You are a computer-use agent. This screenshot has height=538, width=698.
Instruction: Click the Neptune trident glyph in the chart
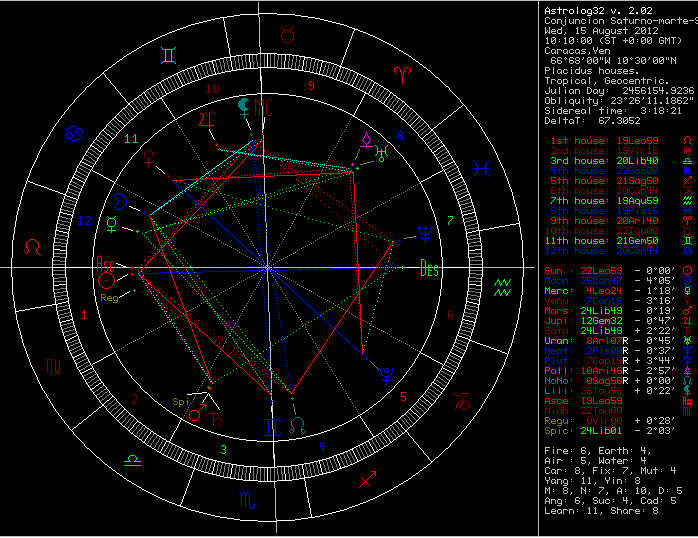pyautogui.click(x=426, y=234)
